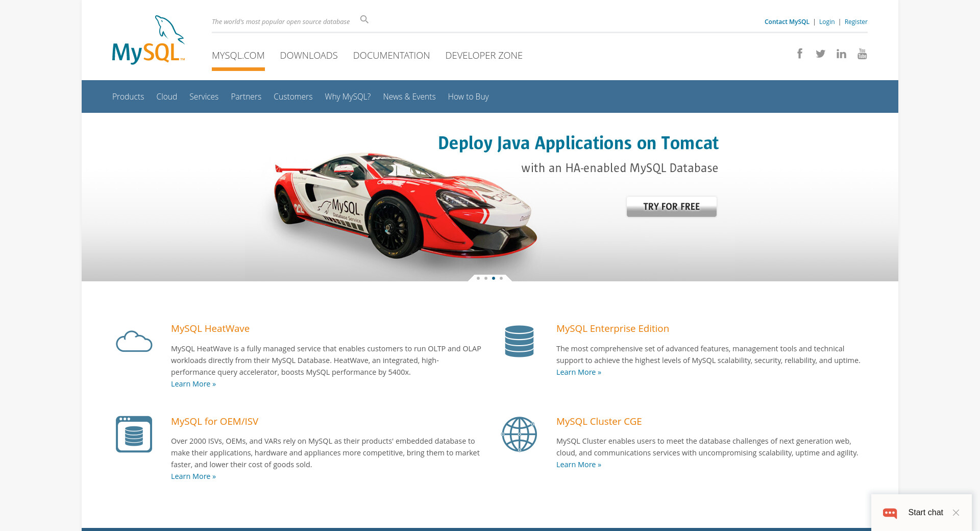Image resolution: width=980 pixels, height=531 pixels.
Task: Open the Facebook social icon
Action: point(800,54)
